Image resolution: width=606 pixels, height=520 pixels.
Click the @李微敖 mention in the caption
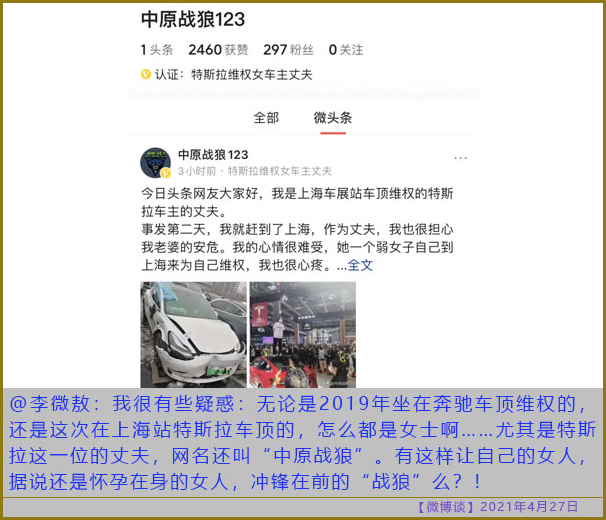[x=50, y=404]
